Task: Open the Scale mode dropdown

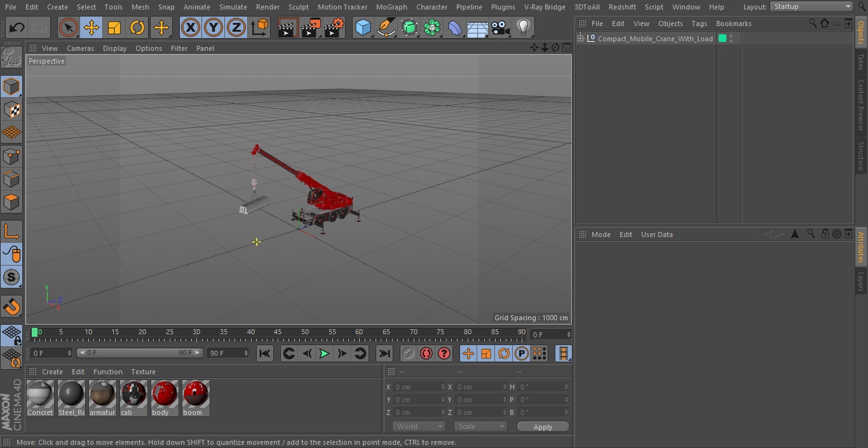Action: tap(480, 426)
